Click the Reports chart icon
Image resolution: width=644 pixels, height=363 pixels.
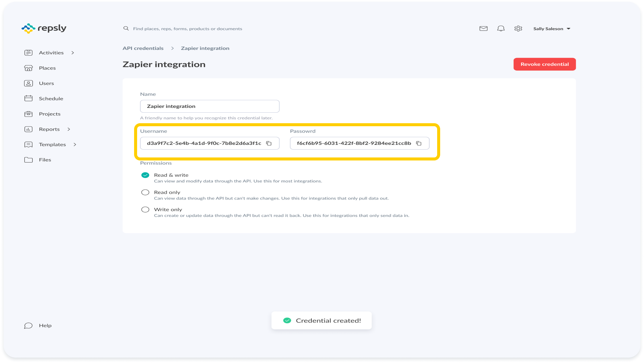(x=29, y=129)
